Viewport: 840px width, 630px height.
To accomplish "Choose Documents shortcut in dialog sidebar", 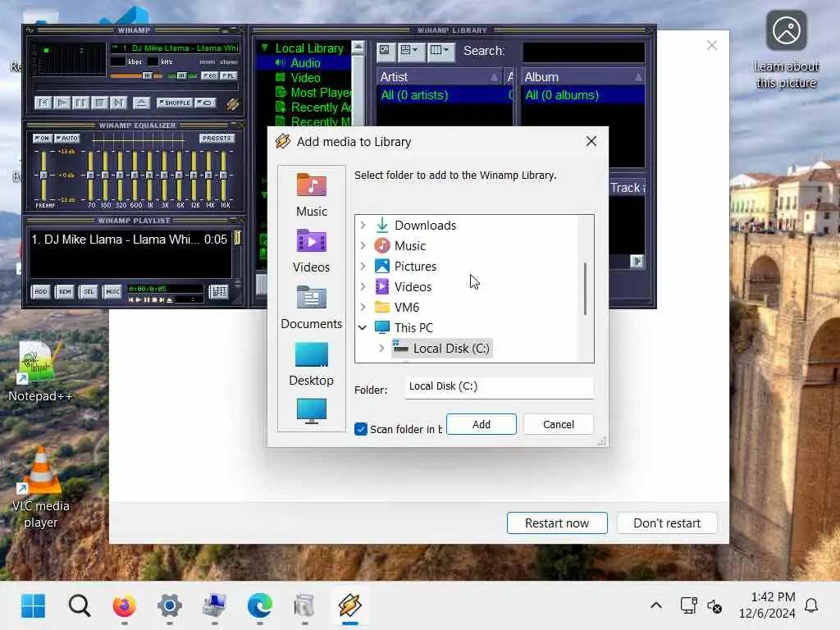I will 311,308.
